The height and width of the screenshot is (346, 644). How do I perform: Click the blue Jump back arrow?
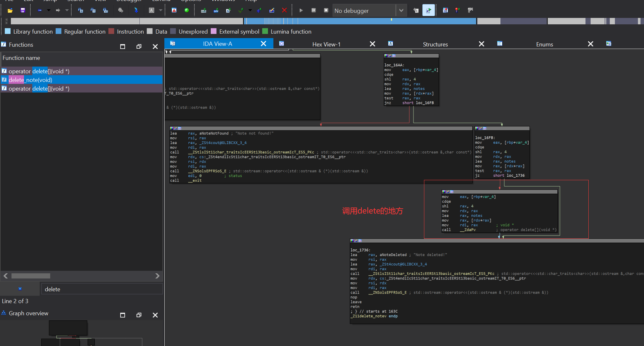click(x=40, y=10)
